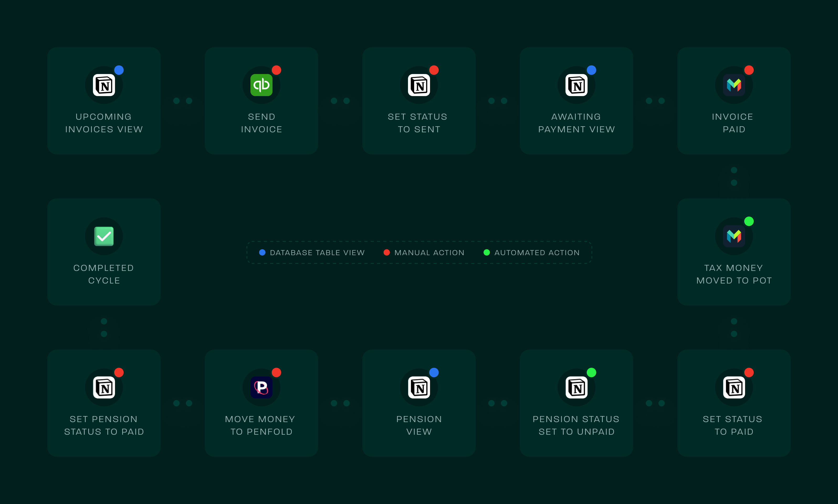The width and height of the screenshot is (838, 504).
Task: Click Notion icon in Awaiting Payment View
Action: 577,85
